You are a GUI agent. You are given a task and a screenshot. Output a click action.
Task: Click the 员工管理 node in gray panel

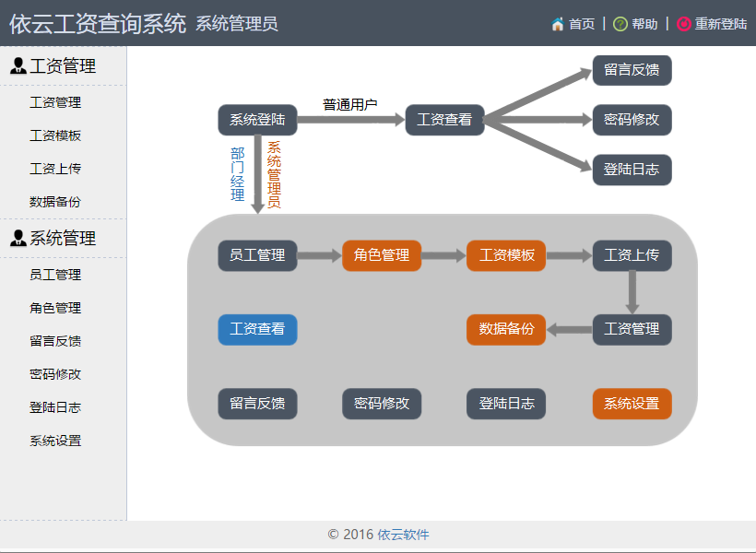coord(257,255)
